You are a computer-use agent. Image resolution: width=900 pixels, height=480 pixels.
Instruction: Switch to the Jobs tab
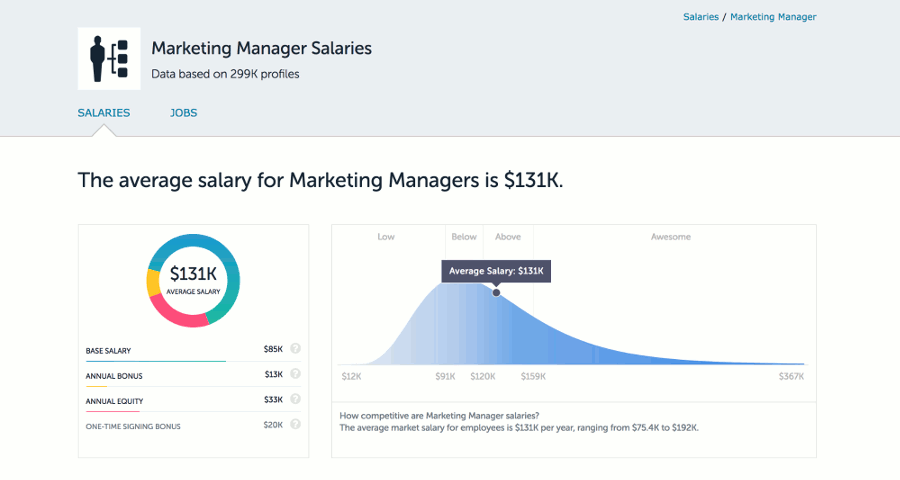pos(183,113)
